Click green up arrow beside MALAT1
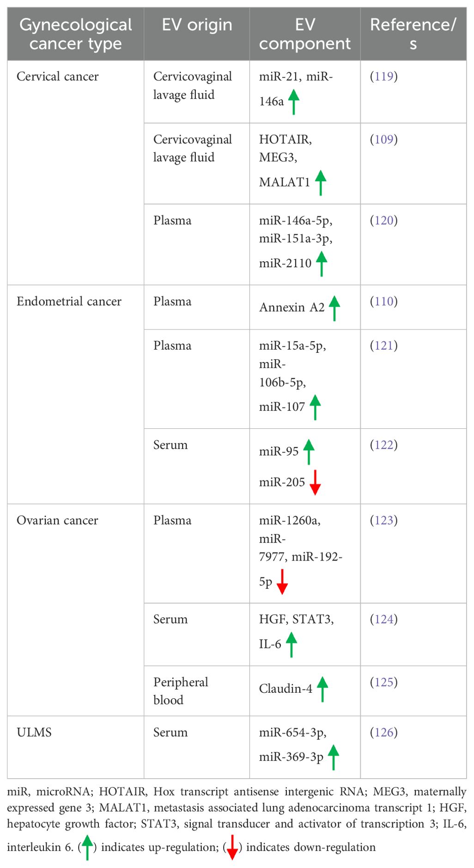Image resolution: width=474 pixels, height=868 pixels. click(321, 183)
